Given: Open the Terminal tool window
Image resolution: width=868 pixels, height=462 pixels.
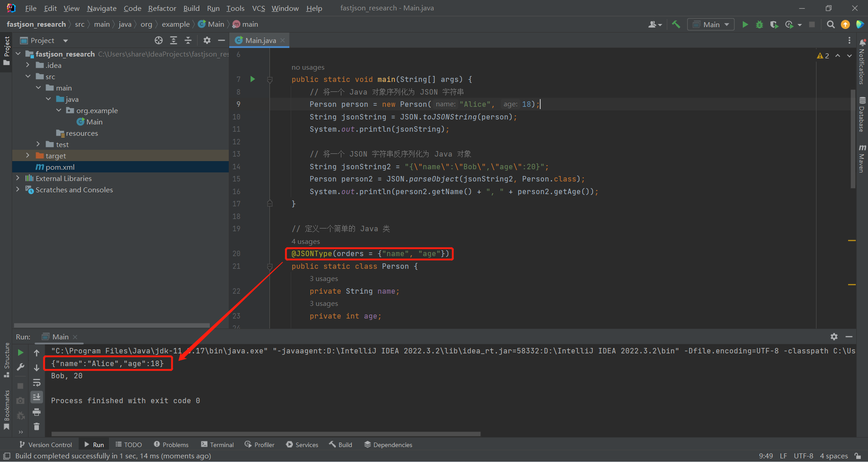Looking at the screenshot, I should point(217,445).
